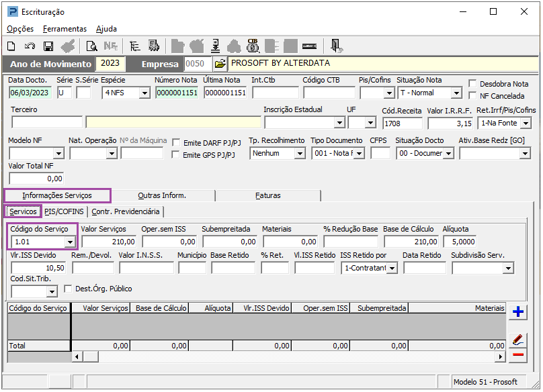Click the New document toolbar icon
The height and width of the screenshot is (392, 543).
tap(11, 46)
